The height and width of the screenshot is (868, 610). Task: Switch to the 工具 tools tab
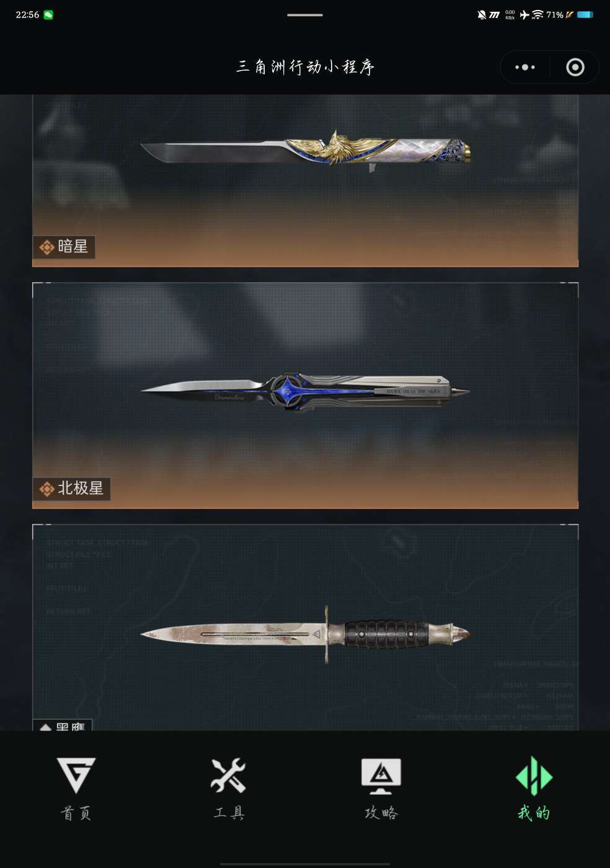229,788
